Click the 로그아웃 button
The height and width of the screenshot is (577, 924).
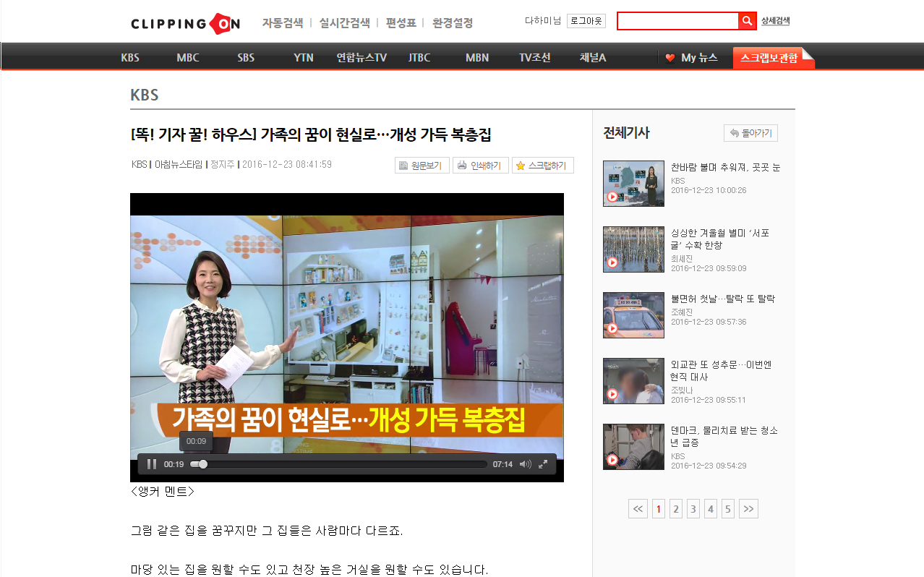(586, 21)
